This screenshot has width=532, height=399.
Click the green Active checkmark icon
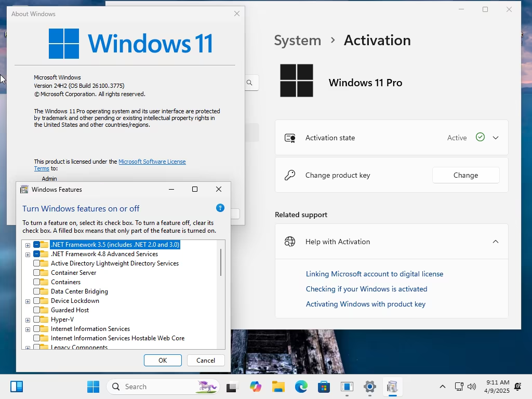[x=480, y=137]
